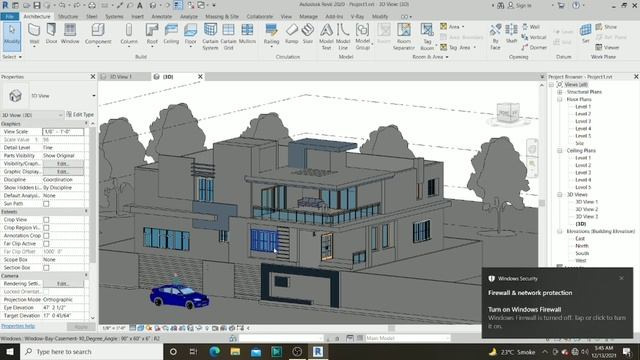Open Microsoft Edge from taskbar
Image resolution: width=640 pixels, height=360 pixels.
point(215,351)
